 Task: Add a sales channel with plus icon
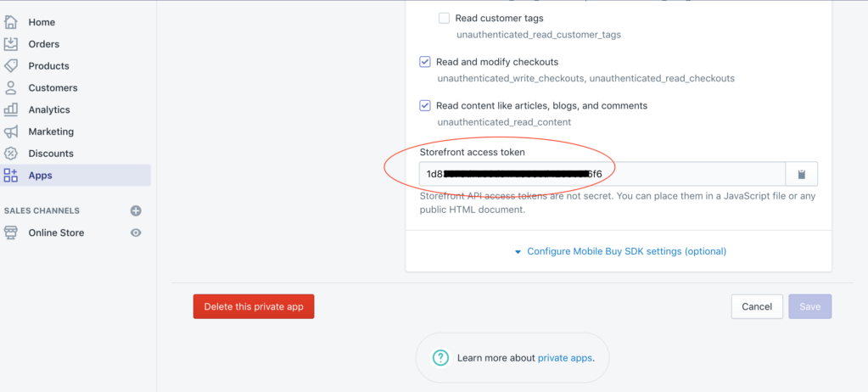click(136, 210)
